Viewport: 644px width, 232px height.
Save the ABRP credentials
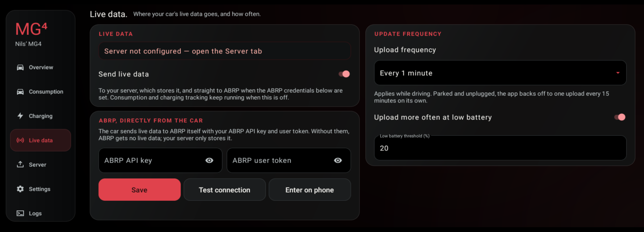tap(139, 190)
